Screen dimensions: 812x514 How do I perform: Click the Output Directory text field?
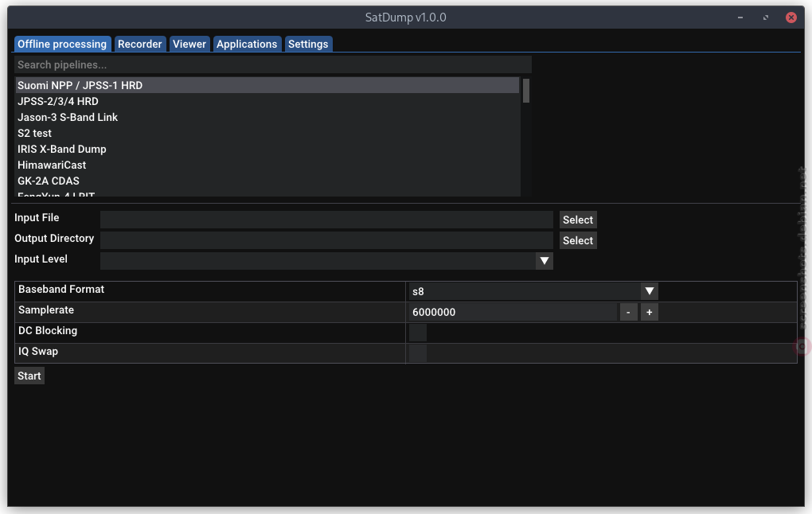point(326,240)
